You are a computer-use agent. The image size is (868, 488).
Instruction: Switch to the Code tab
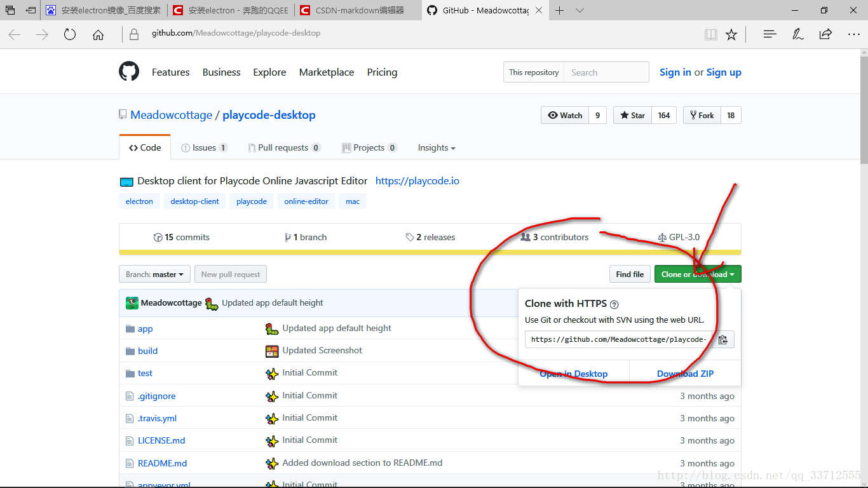(145, 147)
